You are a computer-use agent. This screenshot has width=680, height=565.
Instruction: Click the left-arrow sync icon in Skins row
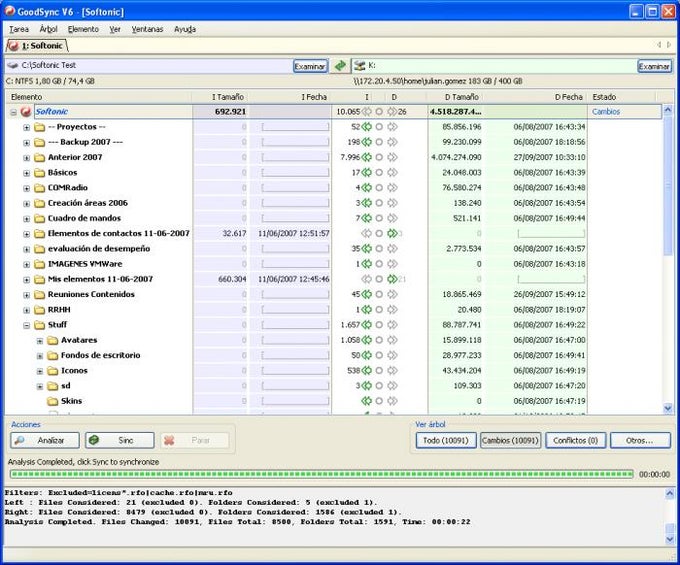tap(367, 401)
